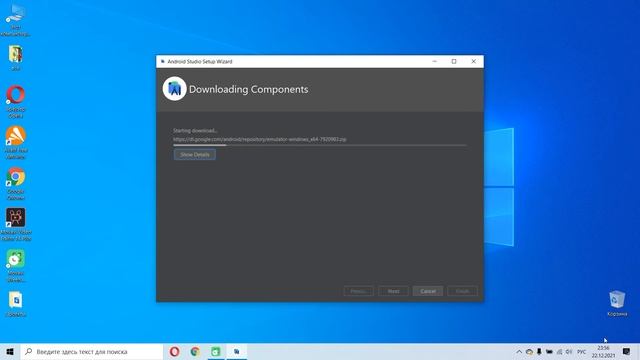Open the yellow archive folder desktop icon
Viewport: 640px width, 360px height.
click(x=16, y=54)
